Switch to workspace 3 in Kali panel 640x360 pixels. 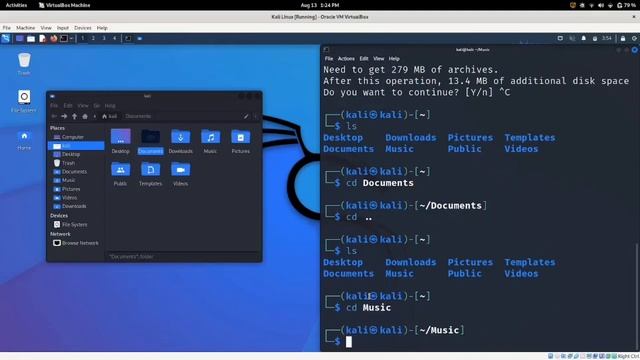tap(104, 38)
